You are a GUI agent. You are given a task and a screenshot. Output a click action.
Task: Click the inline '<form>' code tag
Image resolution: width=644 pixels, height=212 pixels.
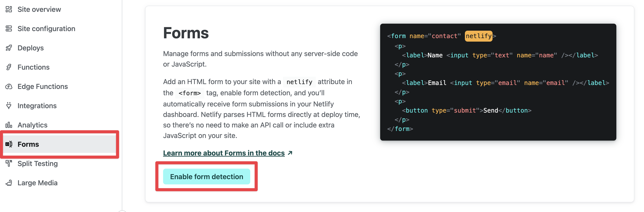189,93
